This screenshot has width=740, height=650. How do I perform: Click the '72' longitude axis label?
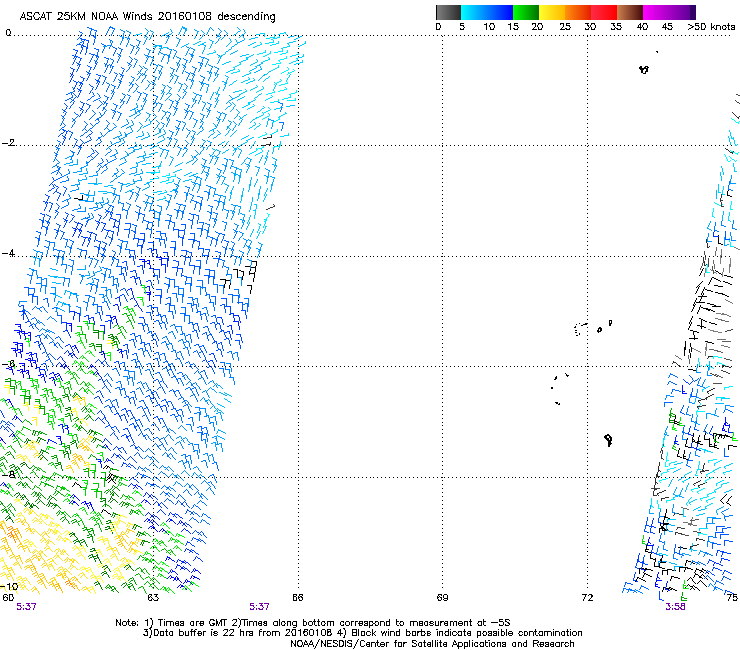tap(587, 598)
